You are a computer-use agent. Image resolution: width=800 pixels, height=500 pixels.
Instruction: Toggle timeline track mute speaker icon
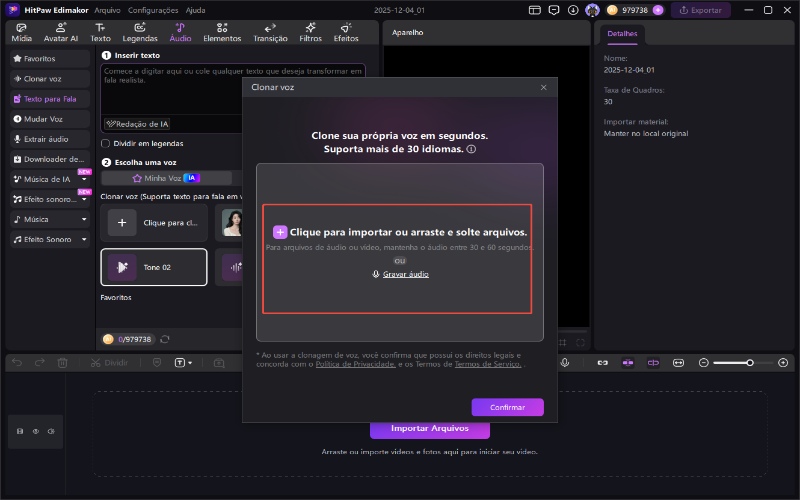coord(52,431)
